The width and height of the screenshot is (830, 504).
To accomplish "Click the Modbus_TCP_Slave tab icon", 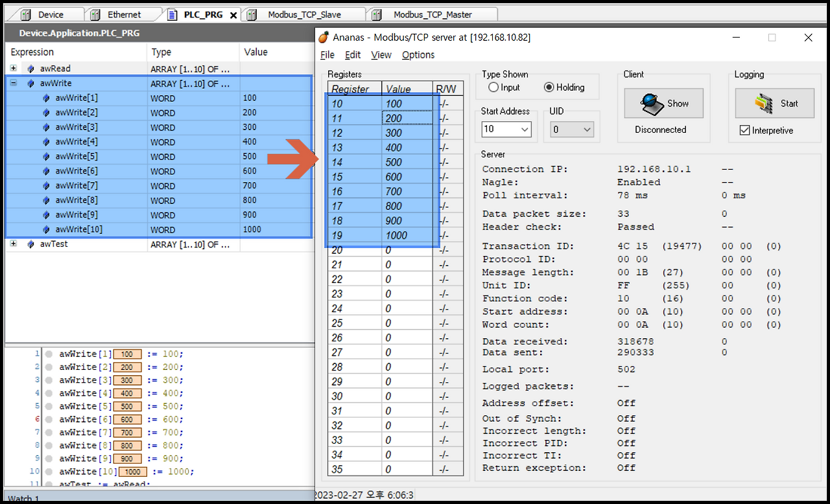I will coord(251,13).
